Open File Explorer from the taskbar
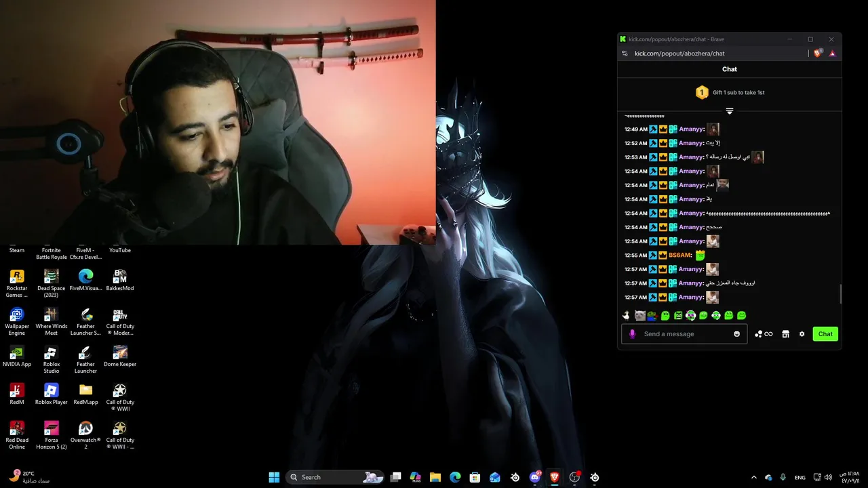The image size is (868, 488). click(x=435, y=477)
